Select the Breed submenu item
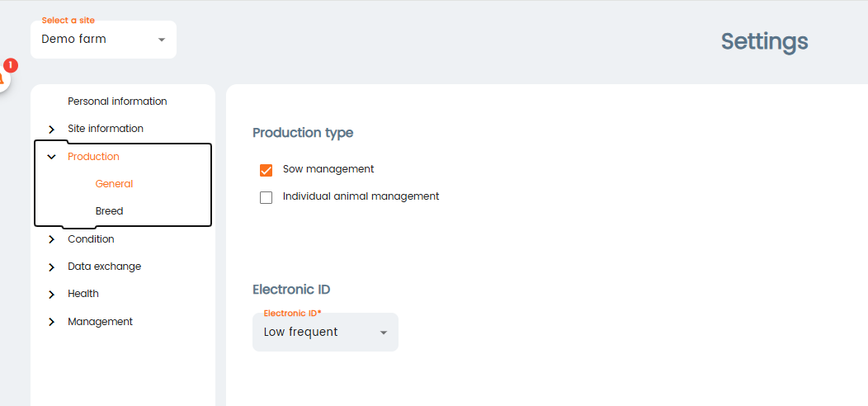This screenshot has width=868, height=406. point(109,211)
